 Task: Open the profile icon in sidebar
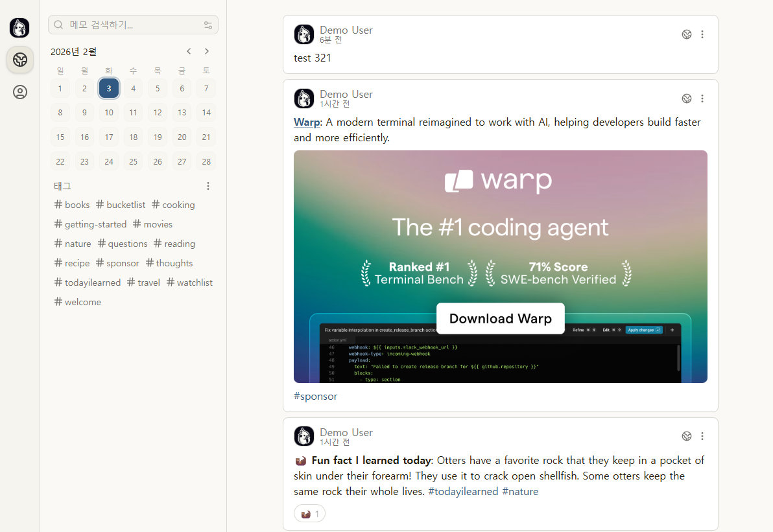point(20,92)
